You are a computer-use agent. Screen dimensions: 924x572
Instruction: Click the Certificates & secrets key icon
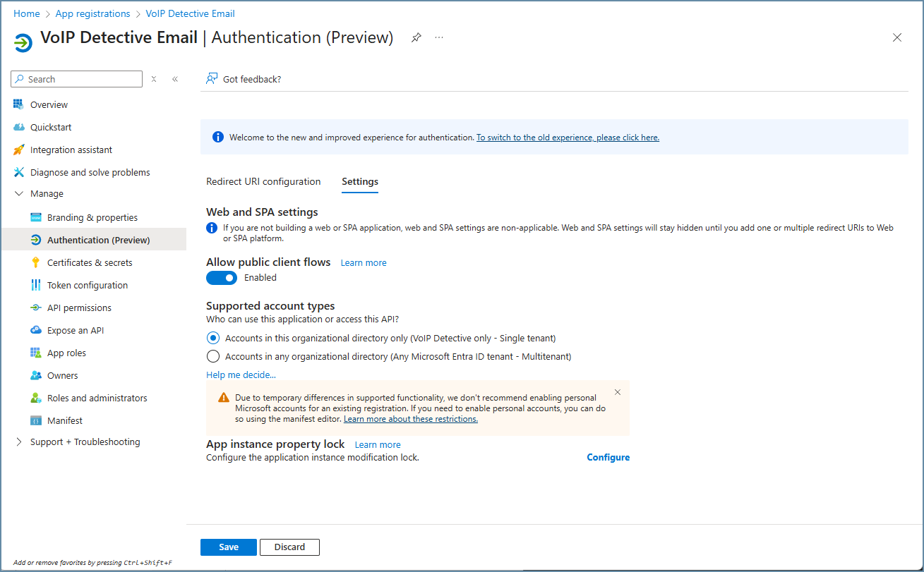point(36,262)
